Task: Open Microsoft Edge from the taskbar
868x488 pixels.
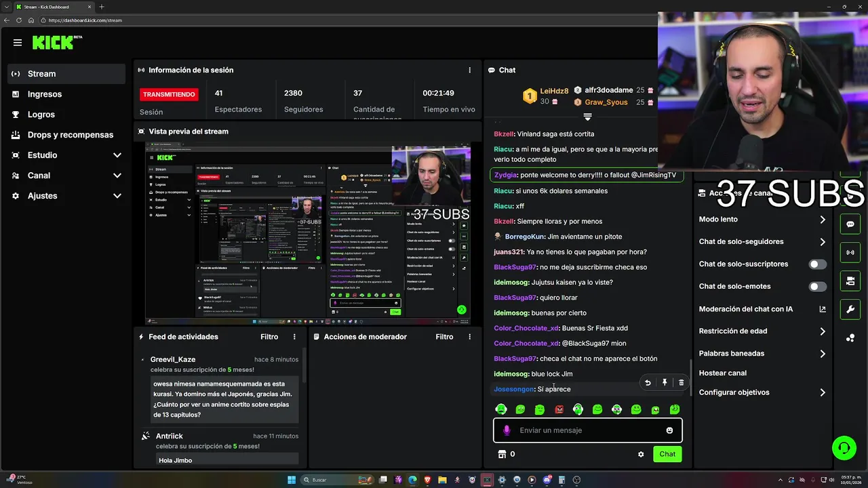Action: tap(412, 480)
